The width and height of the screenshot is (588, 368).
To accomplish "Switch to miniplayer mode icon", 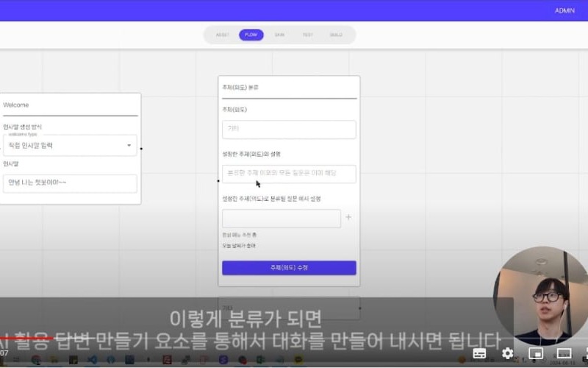I will (536, 353).
